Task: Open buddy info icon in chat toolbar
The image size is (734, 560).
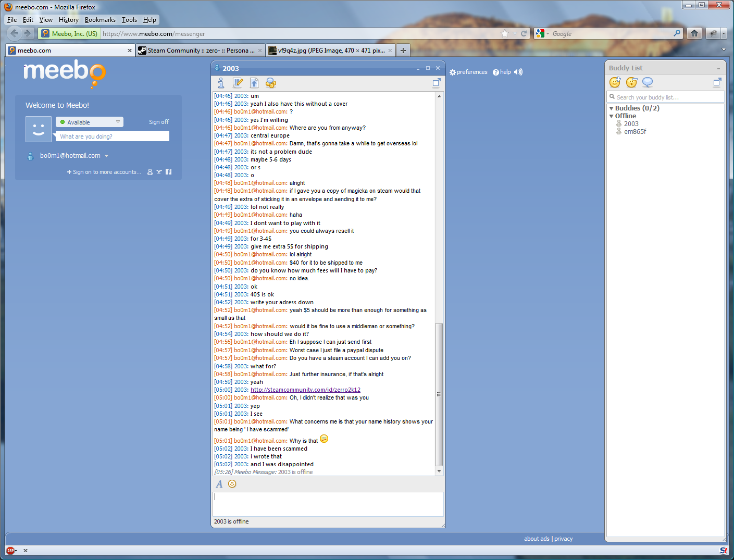Action: point(221,83)
